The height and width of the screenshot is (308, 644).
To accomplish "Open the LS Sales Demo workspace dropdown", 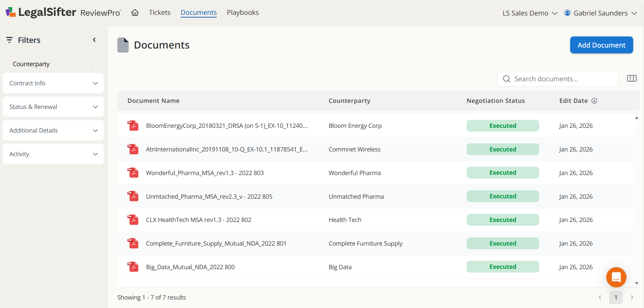I will point(529,13).
